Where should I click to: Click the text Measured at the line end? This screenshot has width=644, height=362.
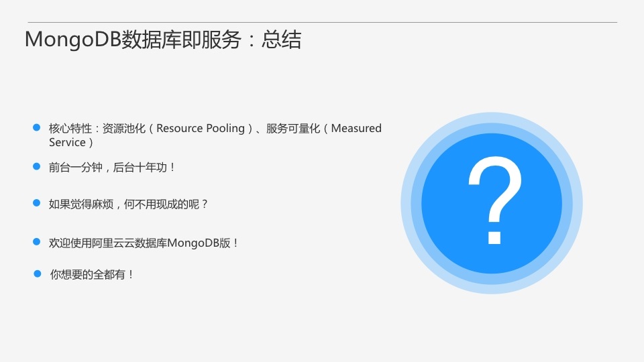356,128
